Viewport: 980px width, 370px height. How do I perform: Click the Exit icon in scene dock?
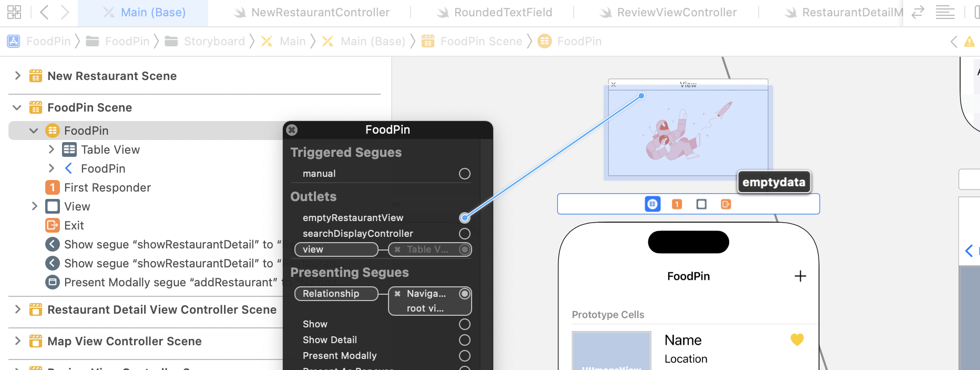[726, 204]
